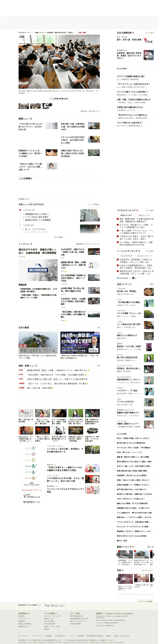The width and height of the screenshot is (158, 644).
Task: Select the third photo thumbnail below the main image
Action: 47,106
